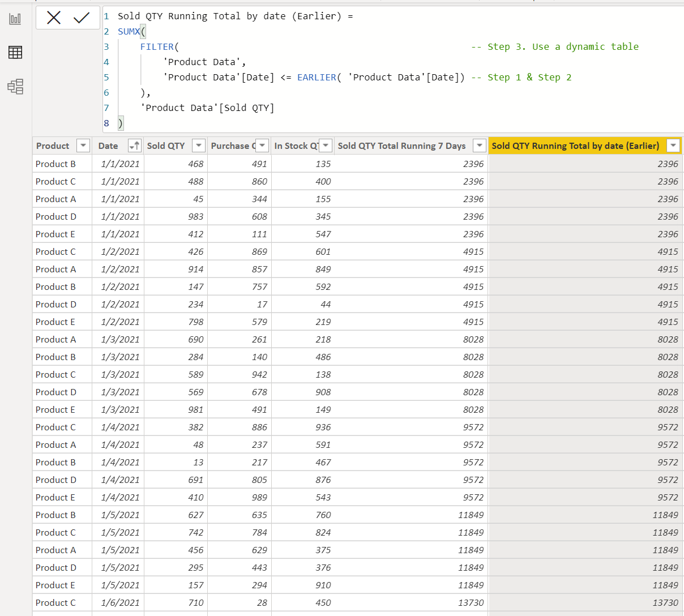The width and height of the screenshot is (684, 616).
Task: Switch to the Data view icon
Action: click(x=15, y=53)
